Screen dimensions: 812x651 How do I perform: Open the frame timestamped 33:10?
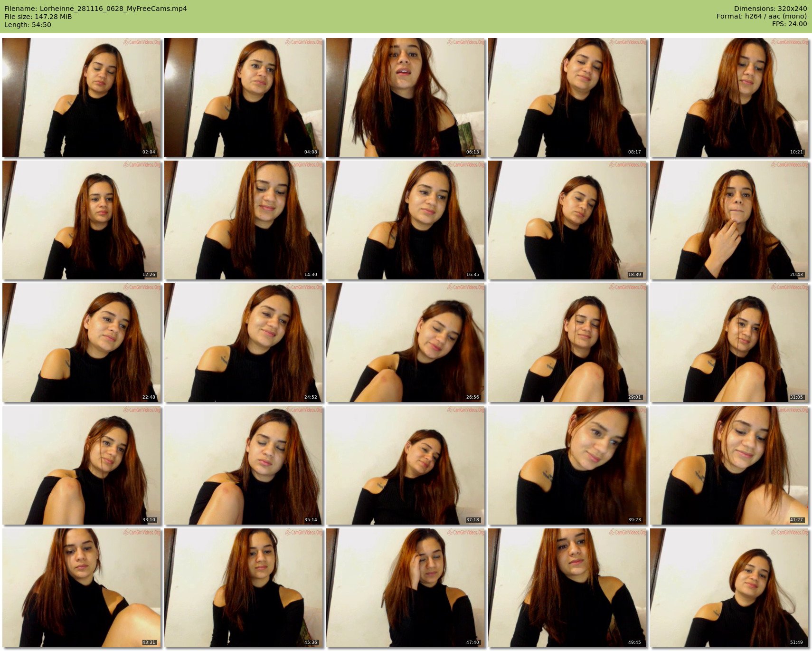82,465
